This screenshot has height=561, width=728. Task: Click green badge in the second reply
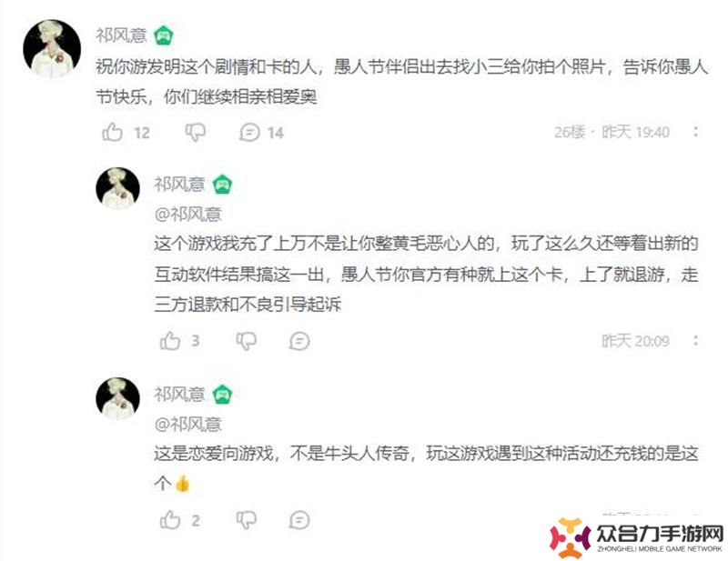(222, 185)
